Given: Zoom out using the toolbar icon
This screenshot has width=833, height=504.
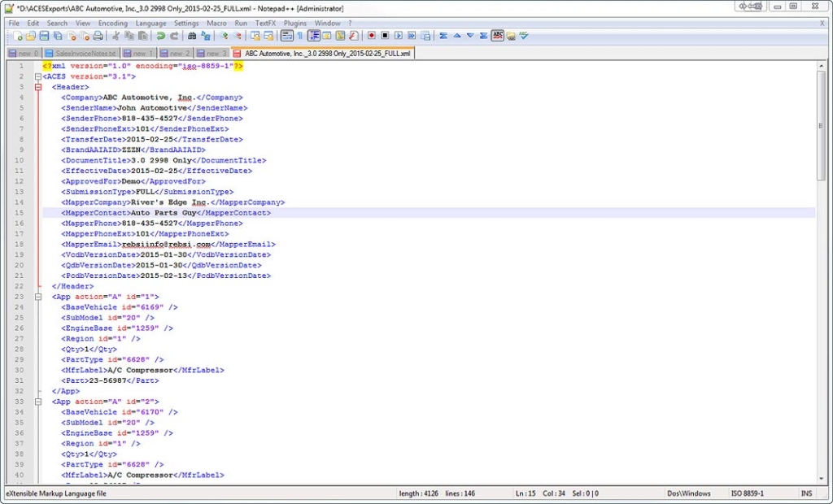Looking at the screenshot, I should tap(238, 36).
